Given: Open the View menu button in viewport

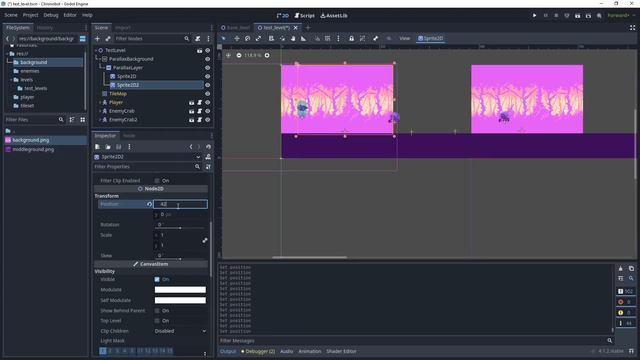Looking at the screenshot, I should pos(404,38).
